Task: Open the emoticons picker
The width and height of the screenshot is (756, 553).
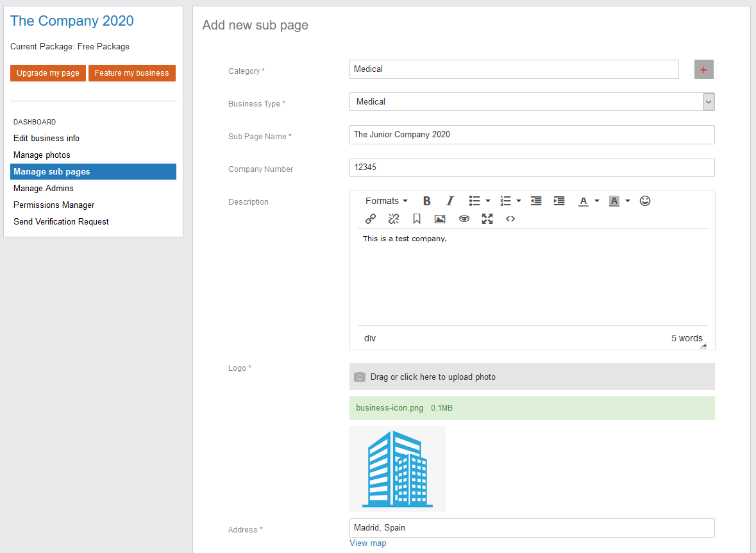Action: tap(645, 201)
